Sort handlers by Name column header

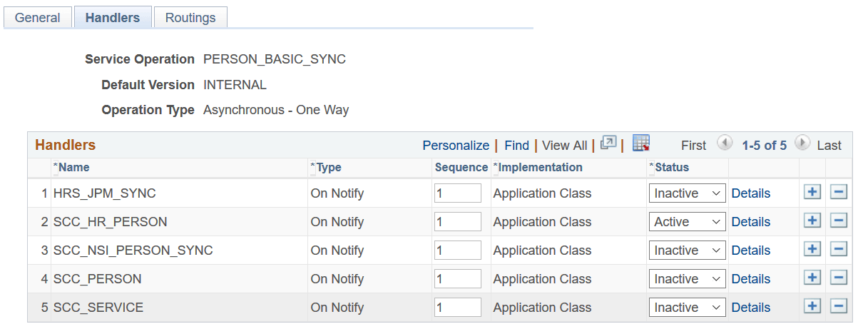(74, 168)
